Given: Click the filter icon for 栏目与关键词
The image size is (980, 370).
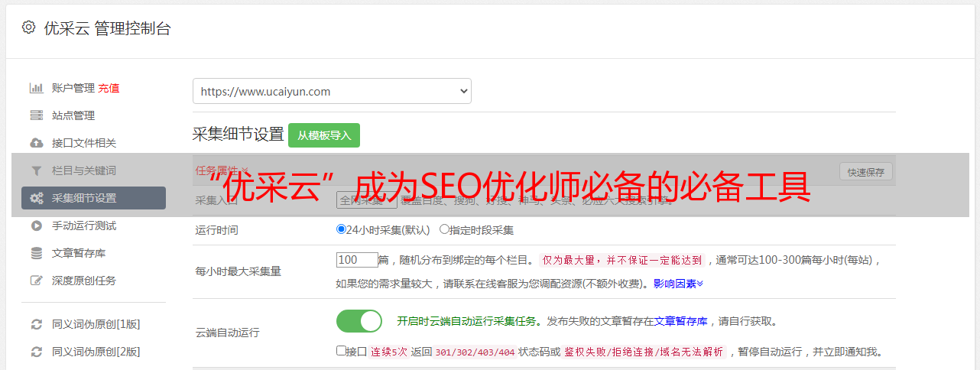Looking at the screenshot, I should (x=36, y=170).
